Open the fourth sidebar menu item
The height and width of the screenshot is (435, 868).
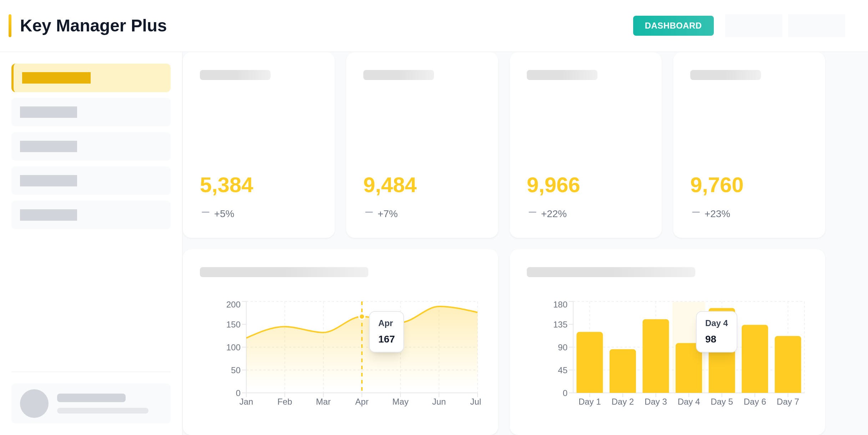click(91, 181)
